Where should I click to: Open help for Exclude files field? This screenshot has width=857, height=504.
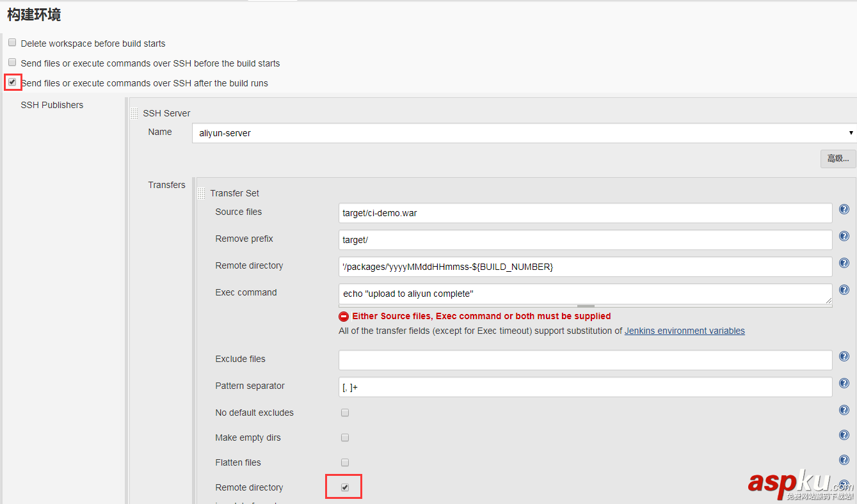pyautogui.click(x=844, y=356)
